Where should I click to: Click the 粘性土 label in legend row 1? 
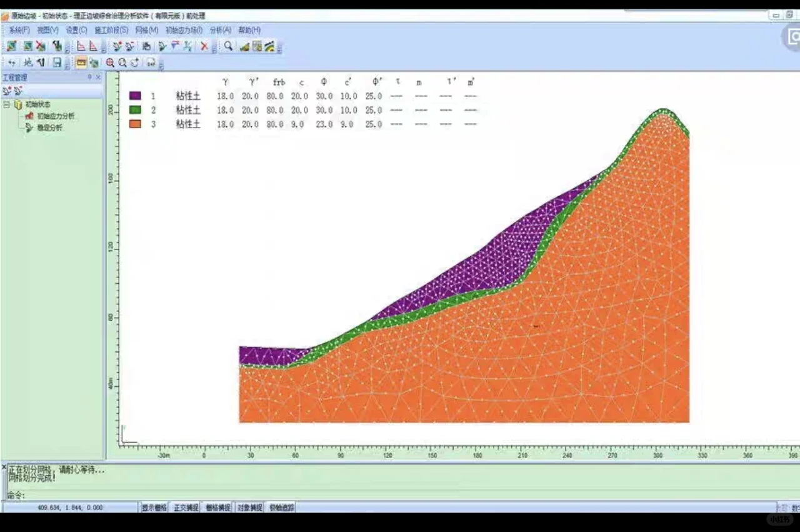coord(188,96)
